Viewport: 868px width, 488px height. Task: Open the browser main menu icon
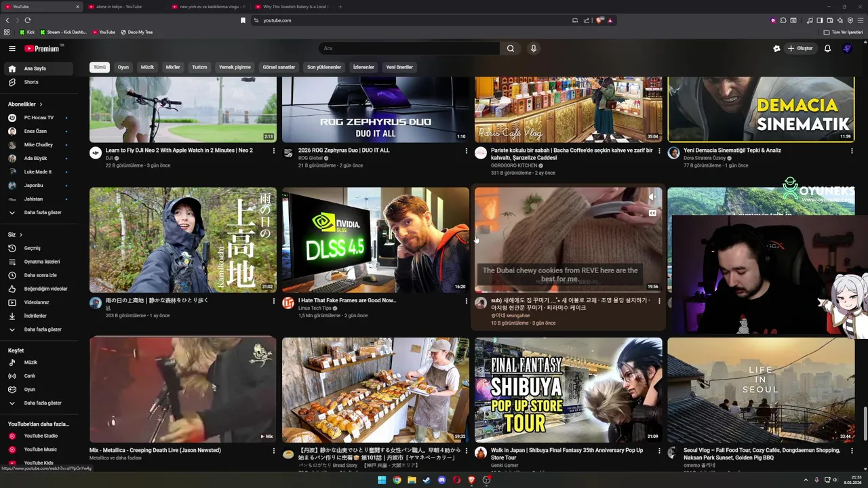click(x=860, y=20)
